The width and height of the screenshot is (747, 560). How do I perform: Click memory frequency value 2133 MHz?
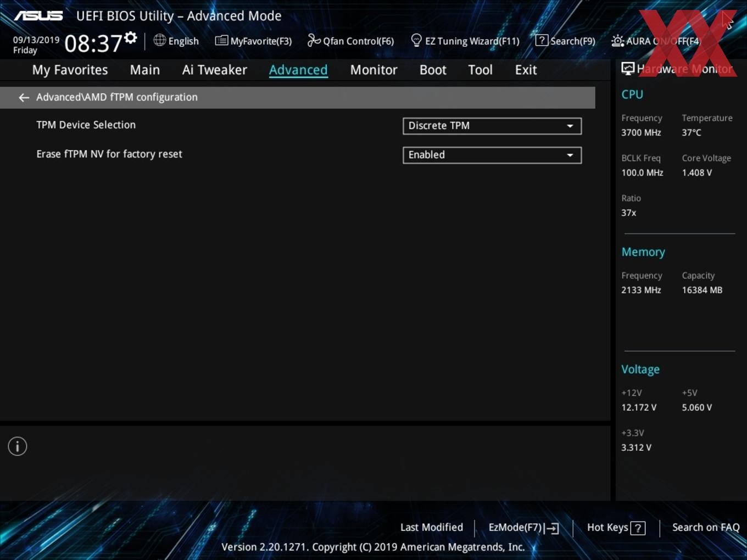point(641,290)
